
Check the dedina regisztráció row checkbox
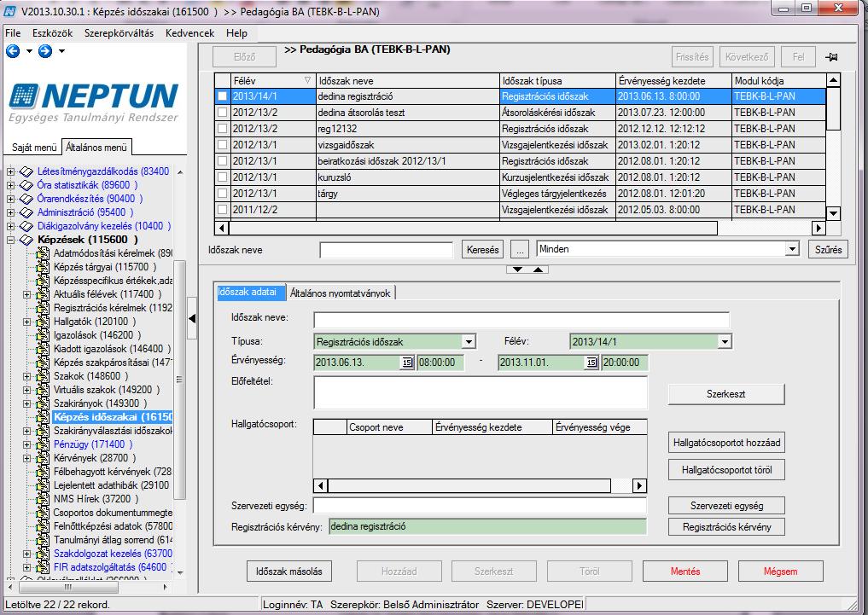(223, 96)
